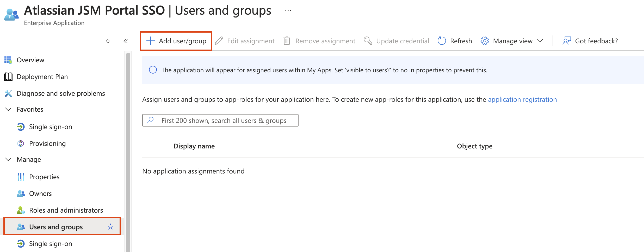Viewport: 644px width, 252px height.
Task: Click Single sign-on icon under Favorites
Action: click(x=21, y=127)
